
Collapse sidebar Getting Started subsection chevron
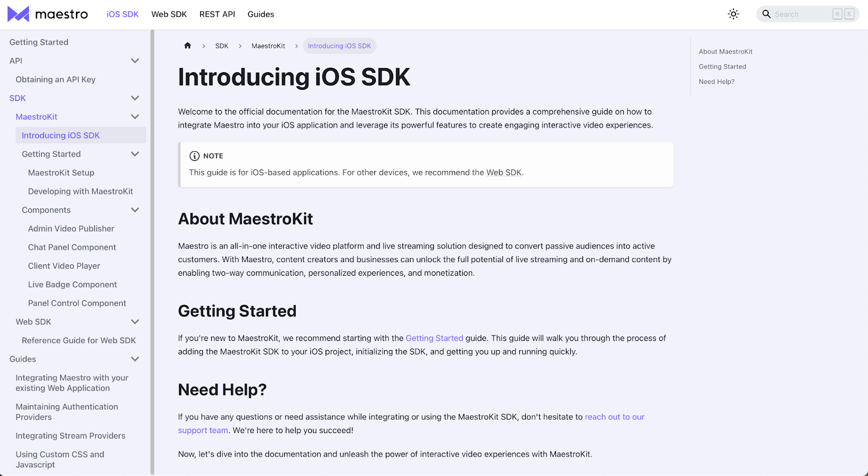[x=135, y=154]
